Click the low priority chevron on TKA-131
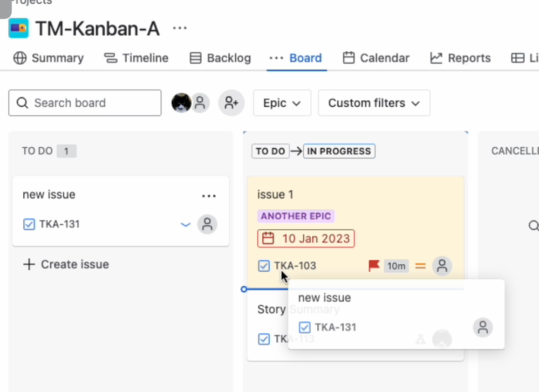Viewport: 539px width, 392px height. click(x=186, y=225)
